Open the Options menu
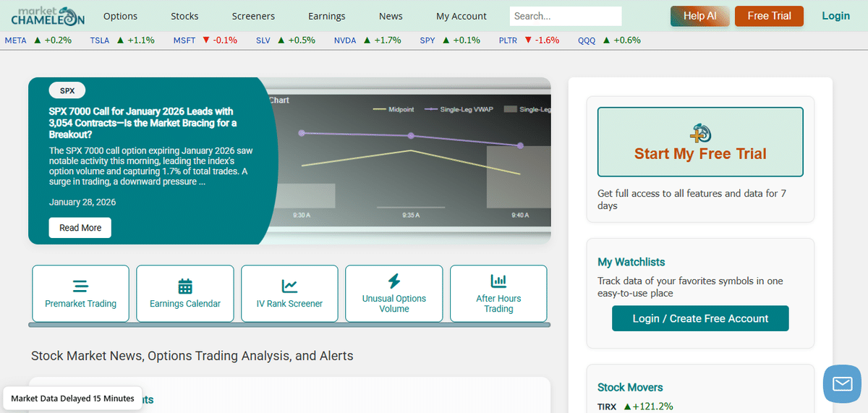Viewport: 868px width, 413px height. pyautogui.click(x=120, y=16)
